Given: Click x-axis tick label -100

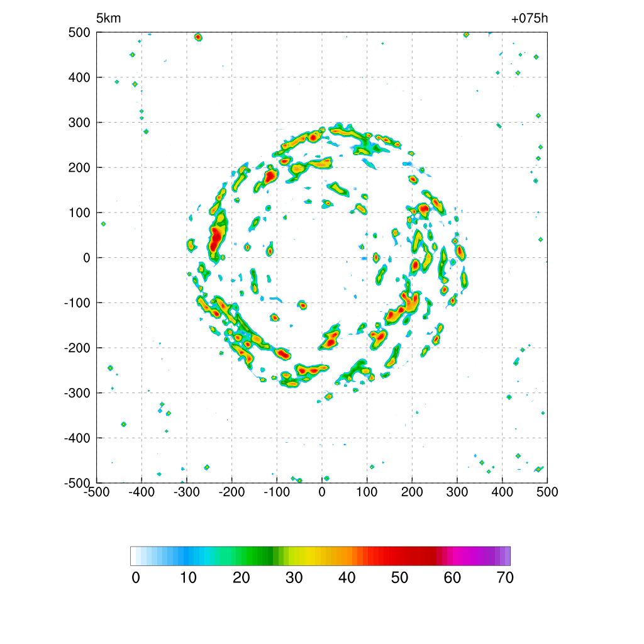Looking at the screenshot, I should point(277,492).
